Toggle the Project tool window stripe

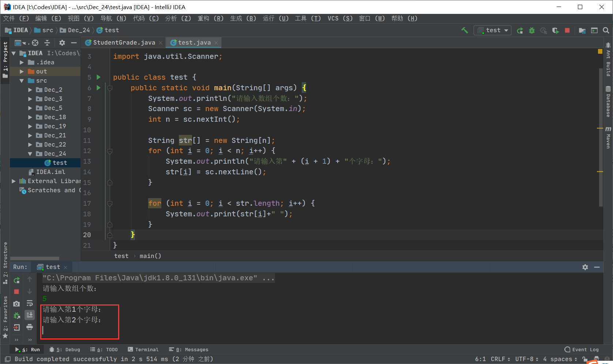click(x=5, y=60)
